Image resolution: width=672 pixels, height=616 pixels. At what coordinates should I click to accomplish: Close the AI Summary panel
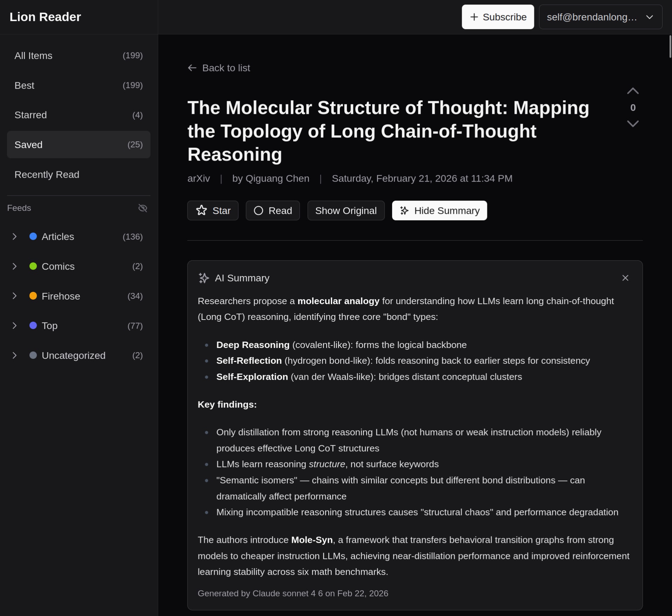(x=625, y=278)
